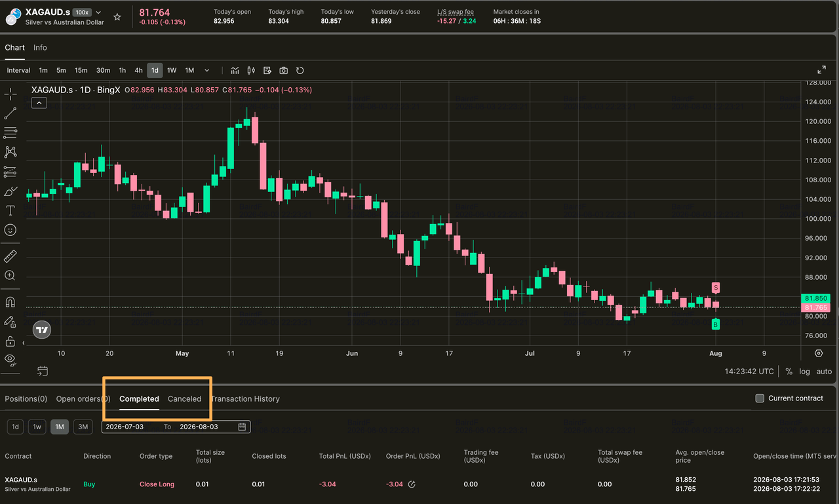
Task: Collapse the chart legend arrow
Action: (x=39, y=102)
